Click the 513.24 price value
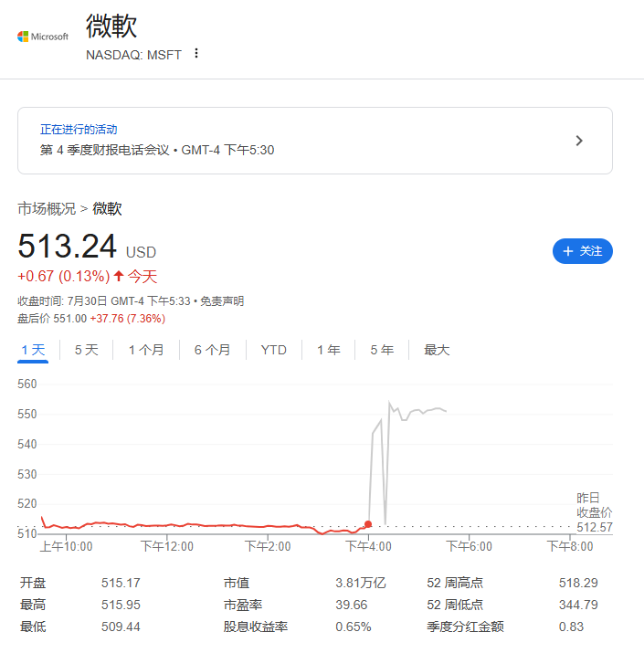Screen dimensions: 644x653 67,246
